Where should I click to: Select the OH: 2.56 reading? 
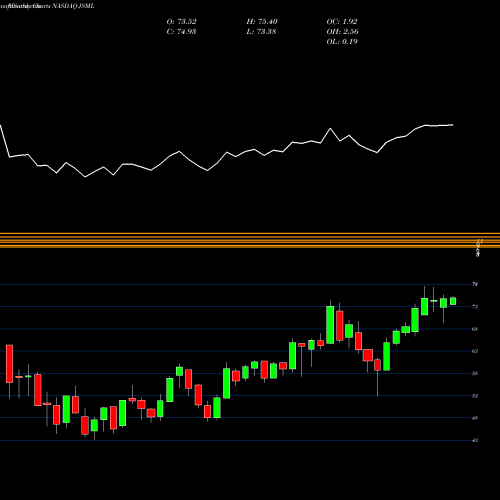pos(342,32)
